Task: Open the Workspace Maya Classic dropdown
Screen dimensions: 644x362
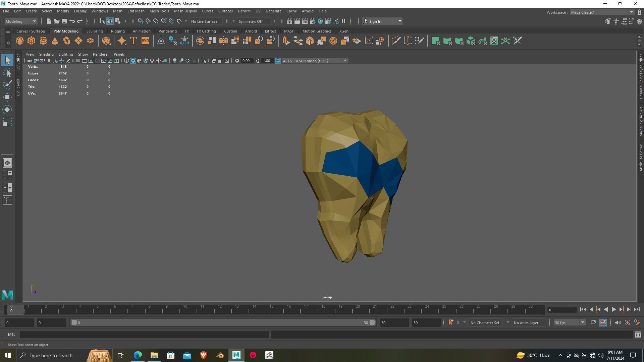Action: [x=602, y=12]
